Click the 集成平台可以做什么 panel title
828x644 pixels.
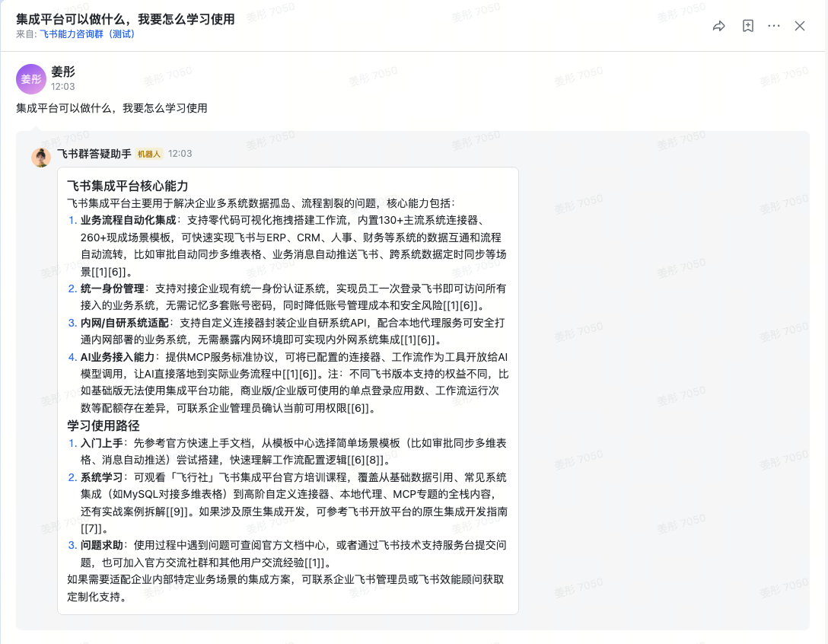point(125,19)
